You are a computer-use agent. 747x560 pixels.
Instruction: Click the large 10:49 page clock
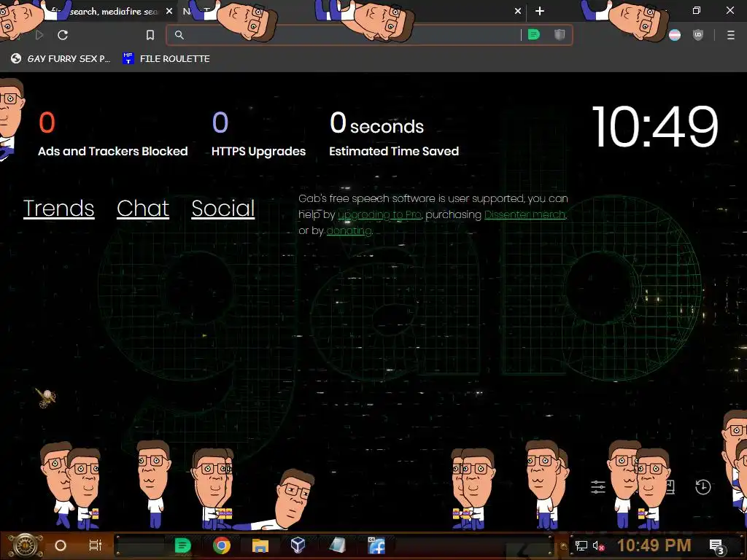[654, 127]
